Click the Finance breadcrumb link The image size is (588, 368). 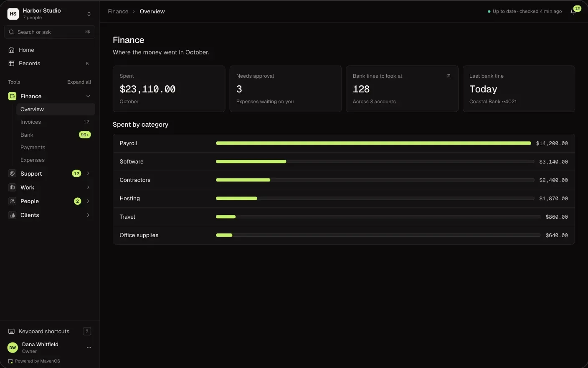pos(118,11)
